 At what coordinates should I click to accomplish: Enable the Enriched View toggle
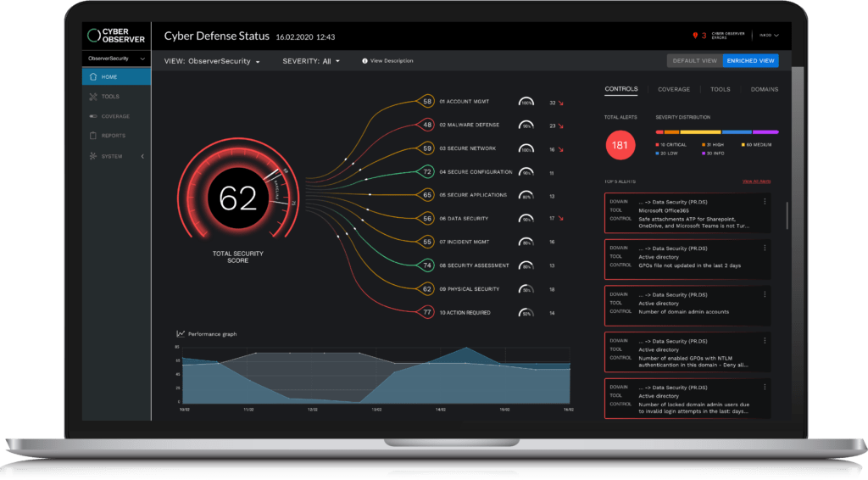[751, 61]
